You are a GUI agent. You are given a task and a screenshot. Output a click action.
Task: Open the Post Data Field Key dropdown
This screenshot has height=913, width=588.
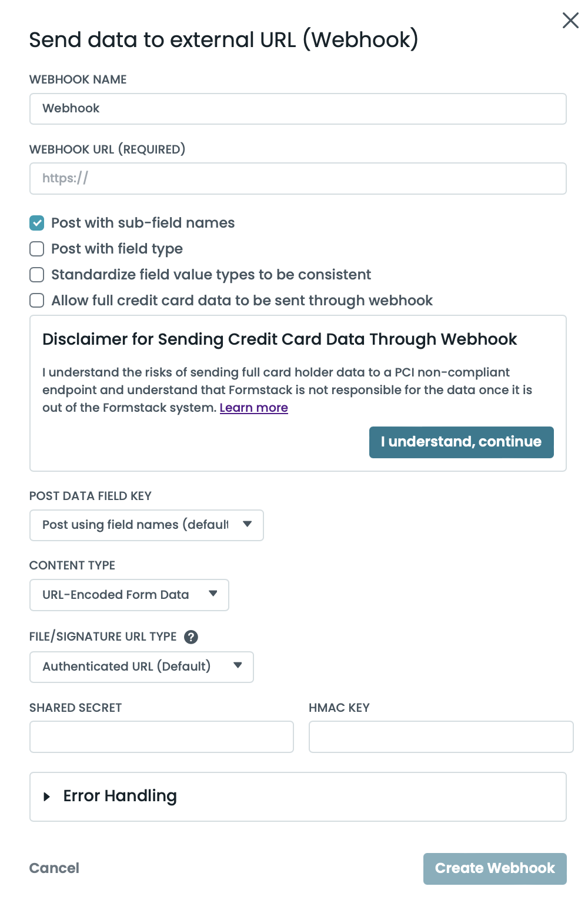[x=146, y=525]
